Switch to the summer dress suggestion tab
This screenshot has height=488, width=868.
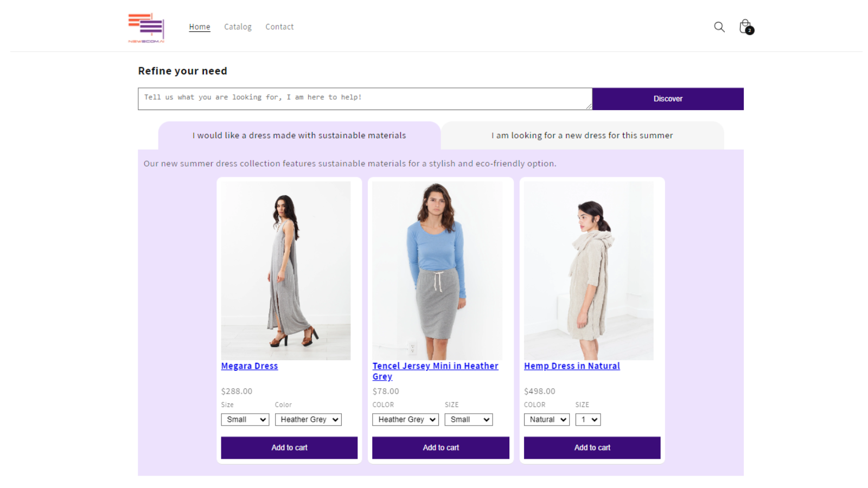coord(582,136)
